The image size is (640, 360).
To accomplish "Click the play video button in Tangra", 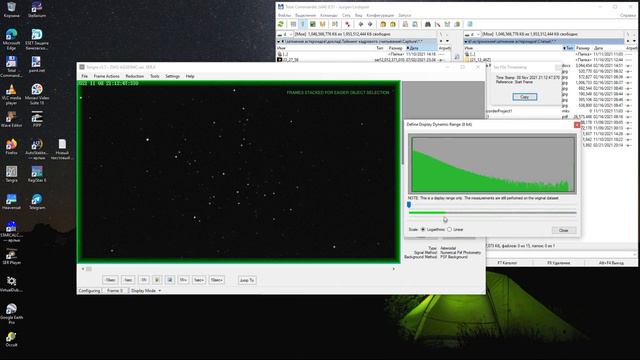I will [x=157, y=280].
